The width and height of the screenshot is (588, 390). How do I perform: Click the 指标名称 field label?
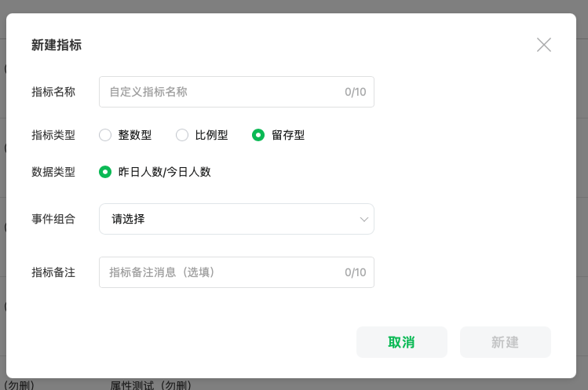point(53,92)
